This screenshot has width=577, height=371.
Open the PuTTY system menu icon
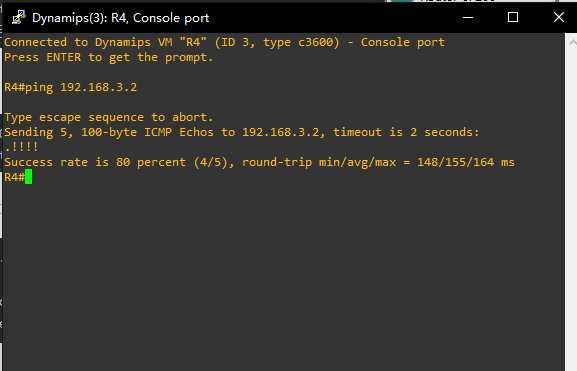pyautogui.click(x=18, y=17)
